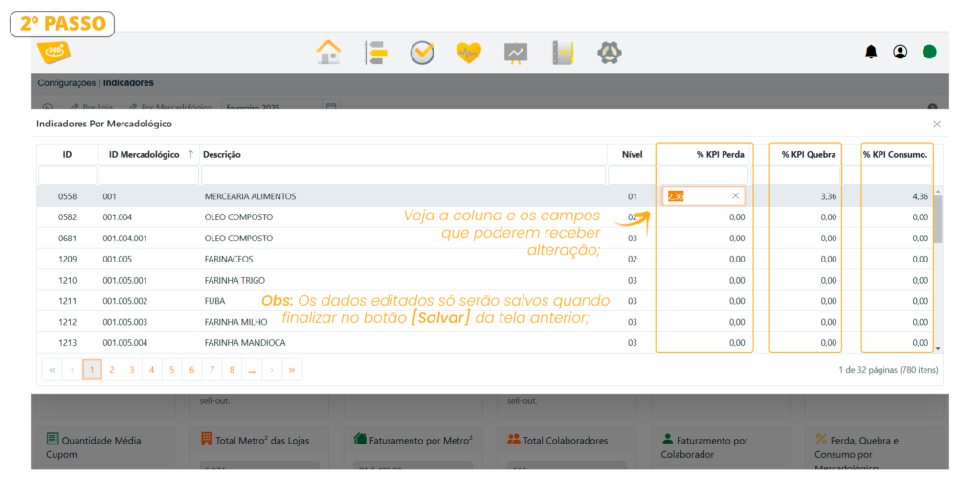Open notifications bell icon
This screenshot has width=980, height=501.
pyautogui.click(x=871, y=52)
